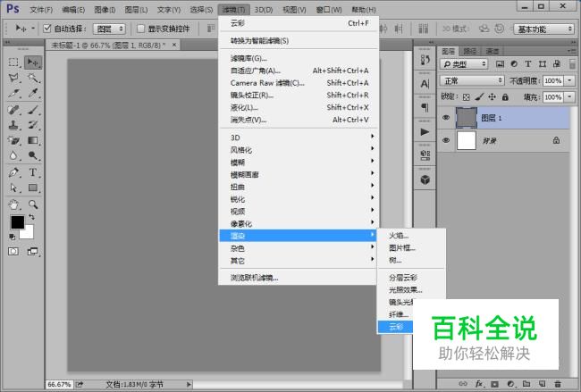Open 浏览联机滤镜... entry

(299, 277)
